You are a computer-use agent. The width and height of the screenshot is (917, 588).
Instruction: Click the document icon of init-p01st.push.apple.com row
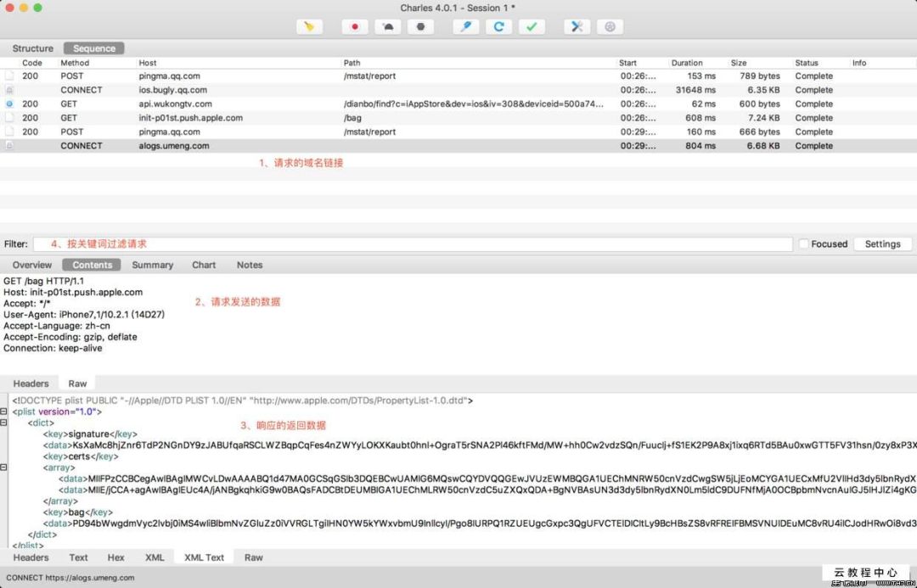pos(9,118)
